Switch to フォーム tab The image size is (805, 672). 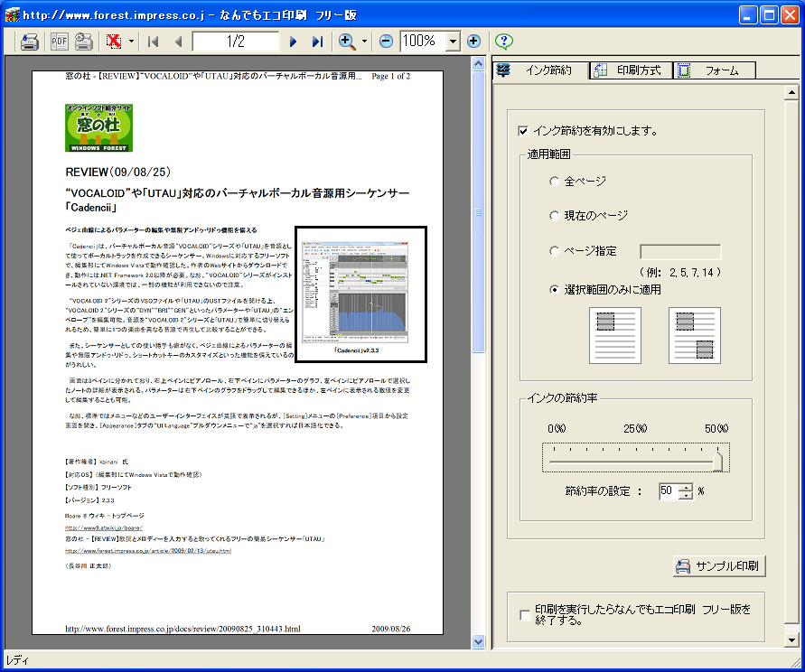[714, 70]
